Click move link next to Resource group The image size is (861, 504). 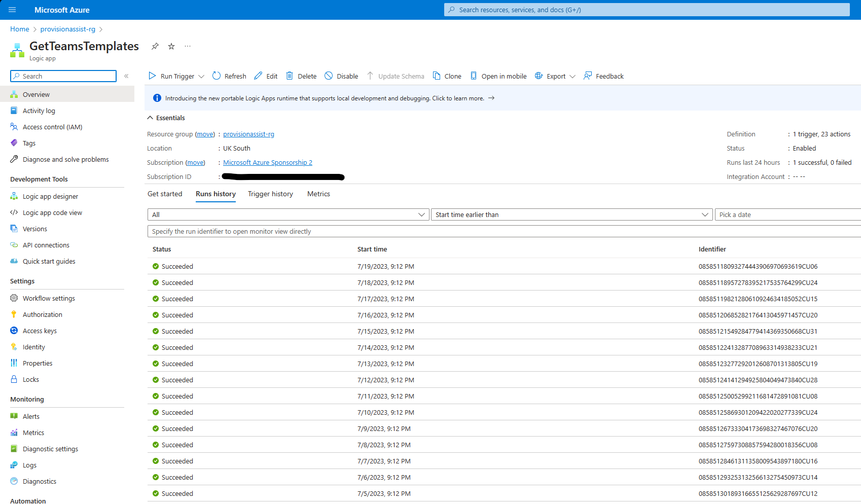[x=205, y=134]
